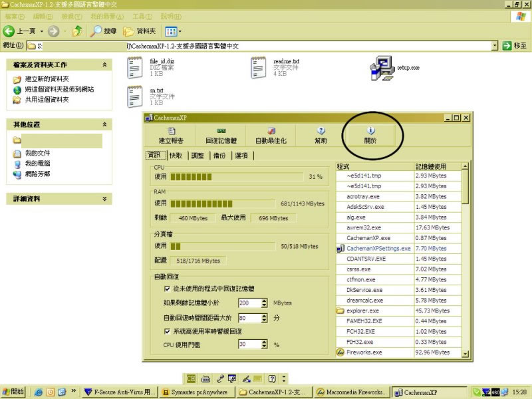Collapse the 其他位置 panel
Image resolution: width=532 pixels, height=399 pixels.
105,124
